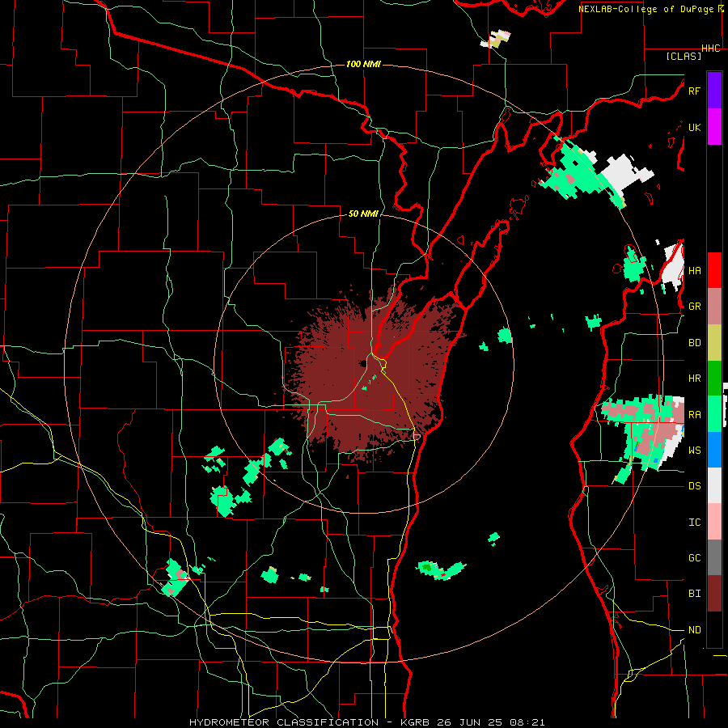Click the UK magenta color swatch in legend
Screen dimensions: 728x728
714,127
